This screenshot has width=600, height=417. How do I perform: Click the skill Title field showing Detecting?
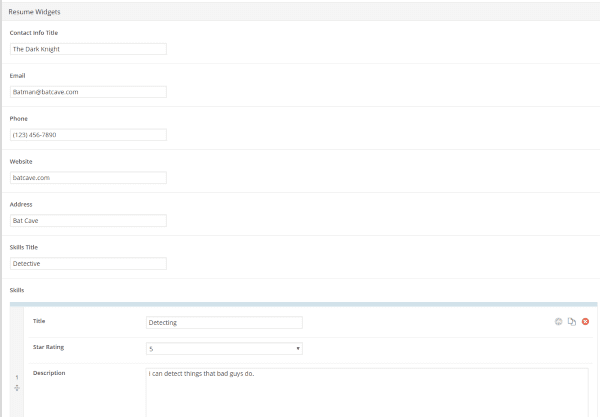[224, 322]
